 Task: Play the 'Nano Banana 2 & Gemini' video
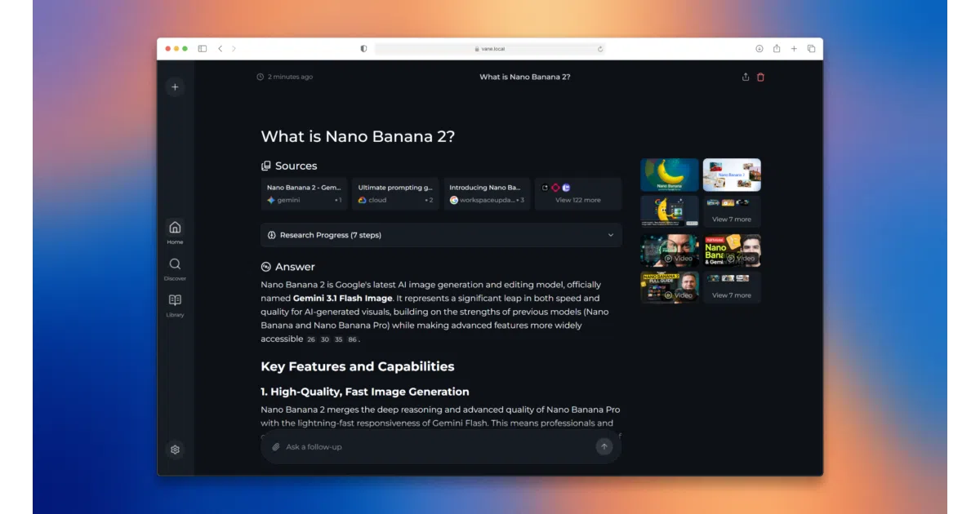click(732, 251)
